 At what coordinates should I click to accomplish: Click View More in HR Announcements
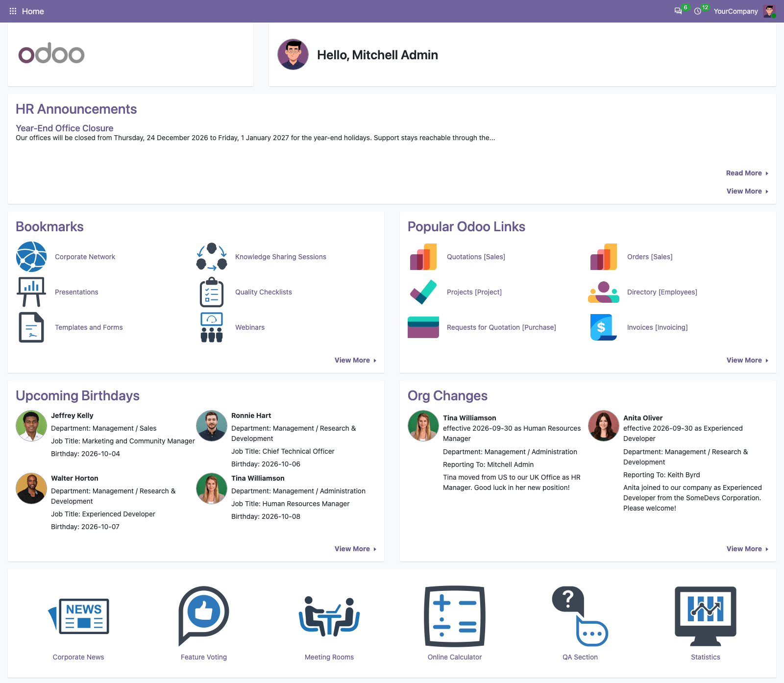click(747, 191)
